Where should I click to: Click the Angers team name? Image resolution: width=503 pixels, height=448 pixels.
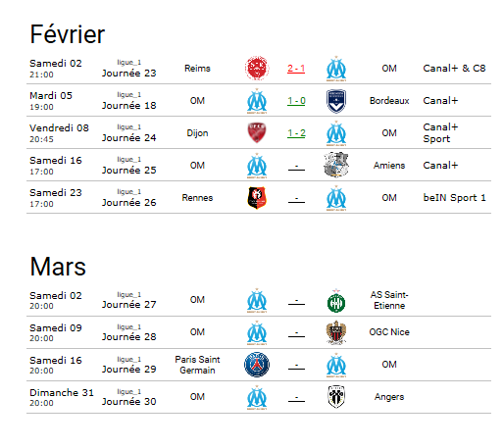click(x=389, y=397)
